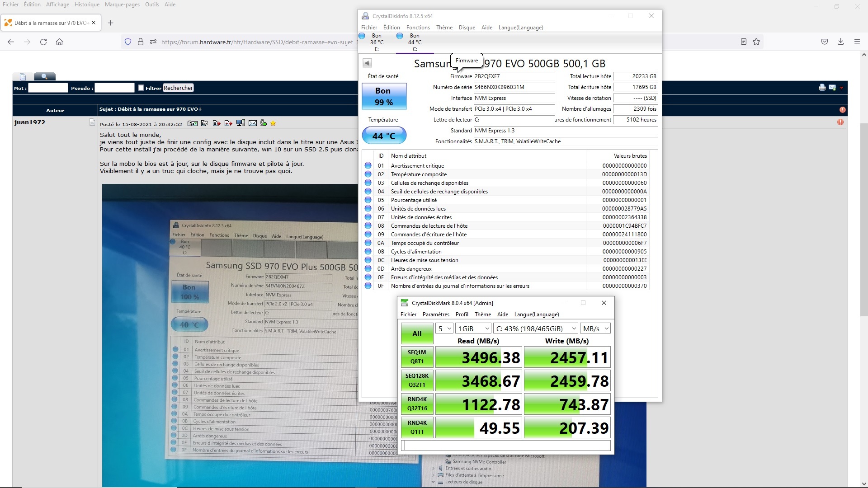Click the envelope private message icon
868x488 pixels.
tap(253, 123)
